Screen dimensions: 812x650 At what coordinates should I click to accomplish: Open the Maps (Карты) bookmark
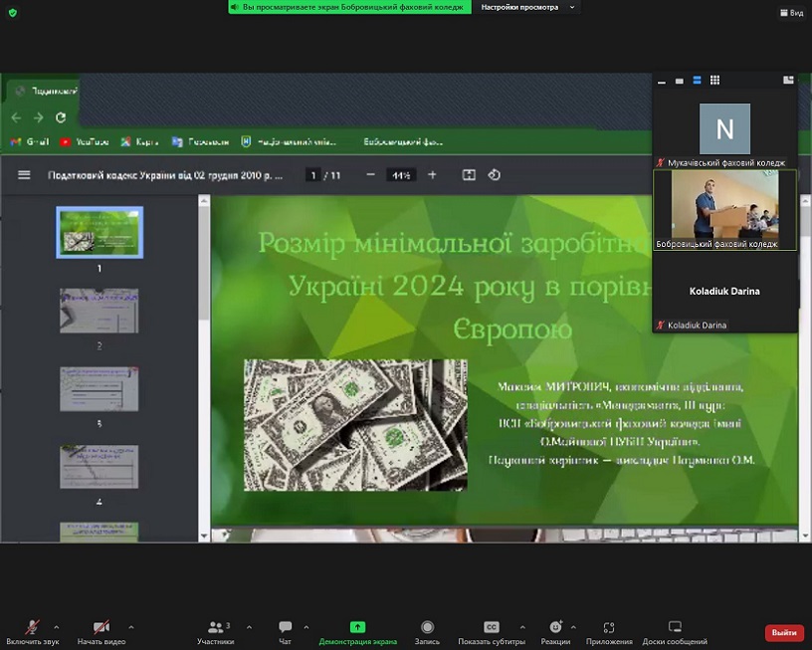coord(140,141)
